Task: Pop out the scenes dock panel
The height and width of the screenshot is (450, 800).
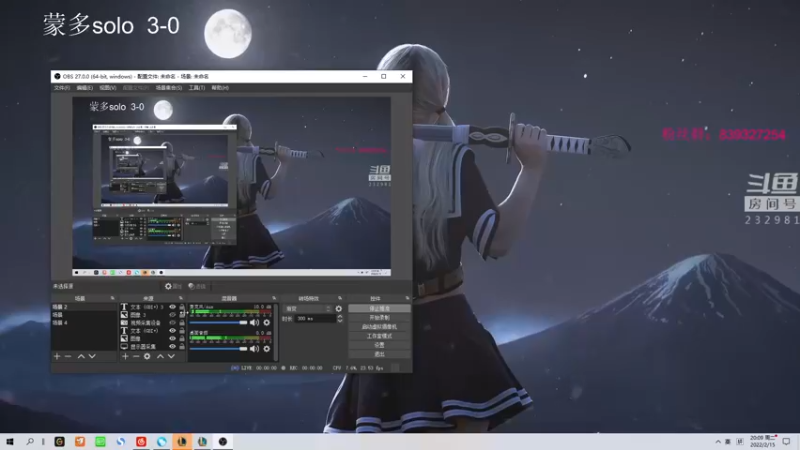Action: 112,298
